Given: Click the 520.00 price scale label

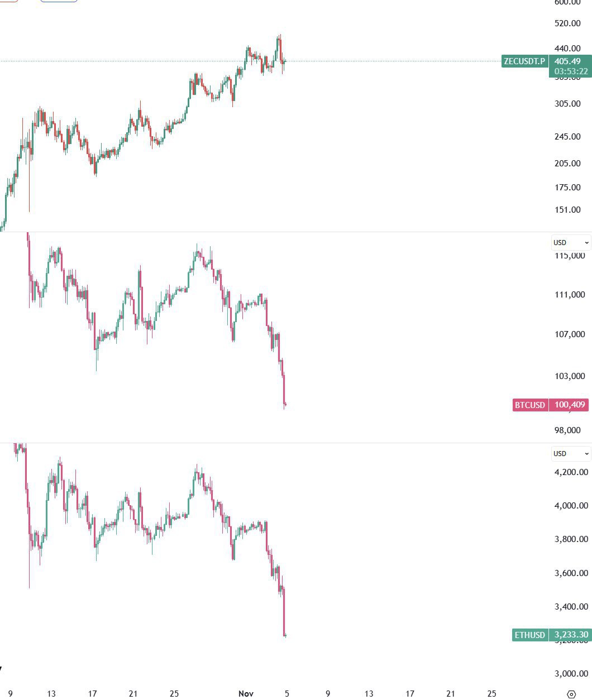Looking at the screenshot, I should tap(567, 23).
